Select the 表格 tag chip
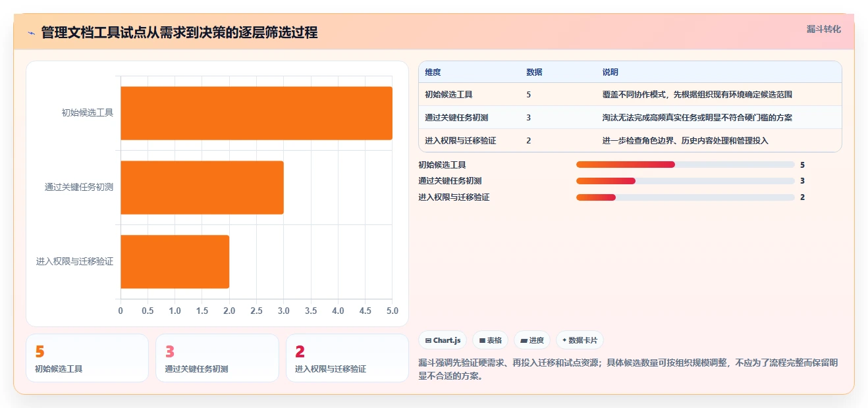Viewport: 868px width, 408px height. (x=490, y=340)
